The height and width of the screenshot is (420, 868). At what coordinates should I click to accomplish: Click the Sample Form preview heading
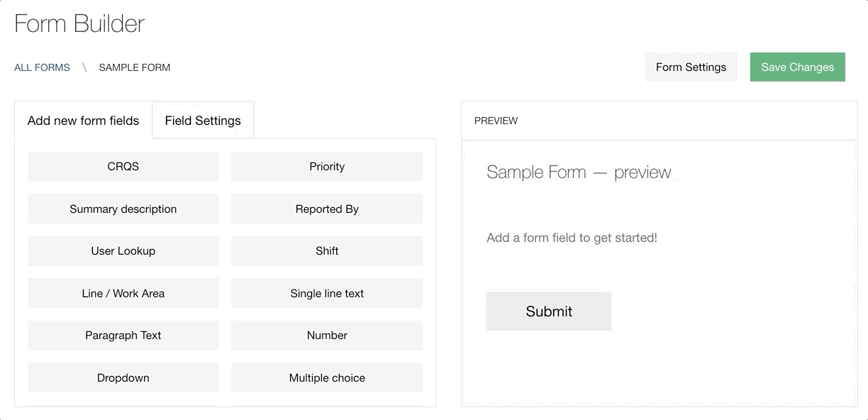579,172
